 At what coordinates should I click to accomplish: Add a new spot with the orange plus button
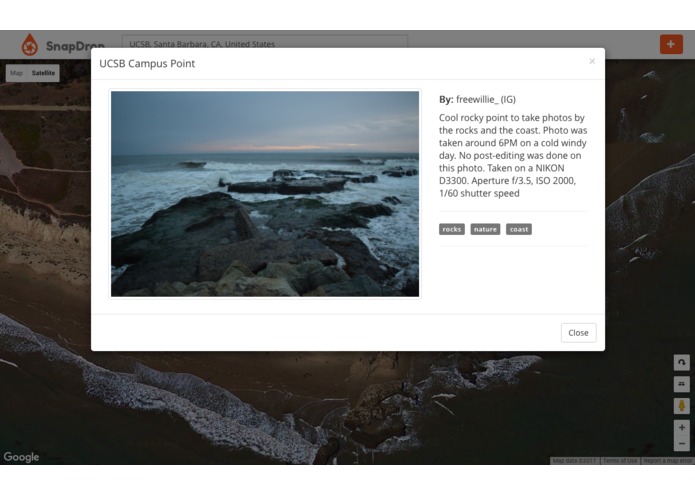(x=671, y=44)
